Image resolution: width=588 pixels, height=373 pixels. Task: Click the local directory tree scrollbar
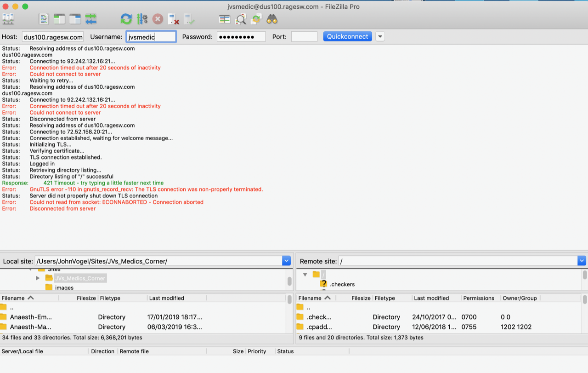coord(289,280)
